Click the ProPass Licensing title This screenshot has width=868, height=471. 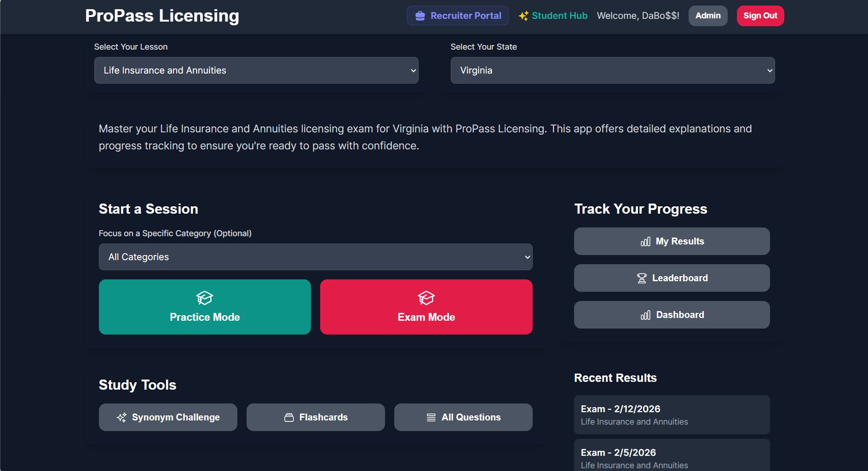tap(162, 16)
